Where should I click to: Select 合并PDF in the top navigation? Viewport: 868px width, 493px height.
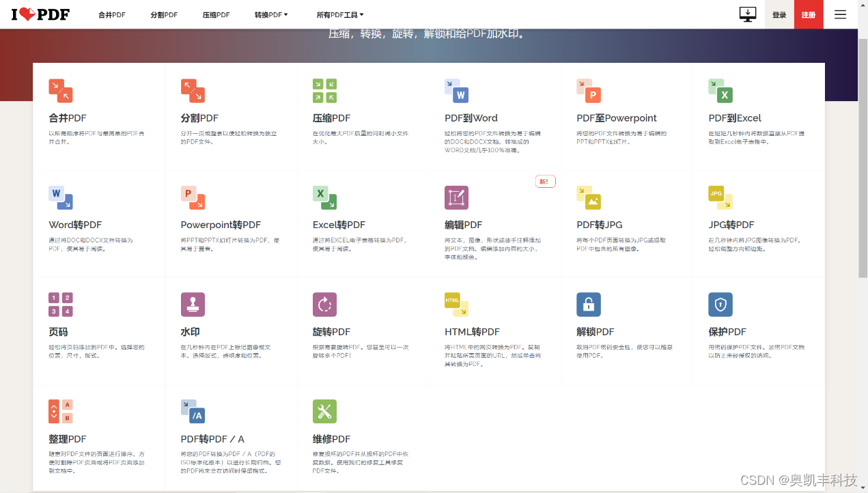[x=111, y=14]
